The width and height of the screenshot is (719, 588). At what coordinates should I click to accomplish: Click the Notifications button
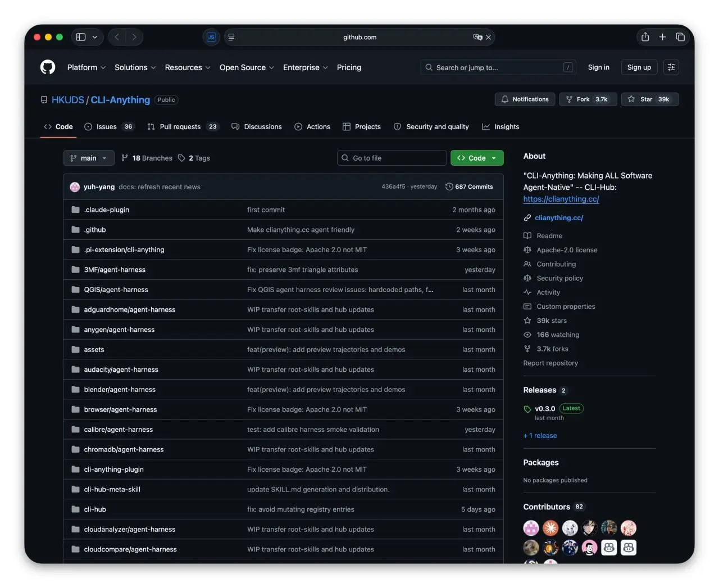[525, 99]
